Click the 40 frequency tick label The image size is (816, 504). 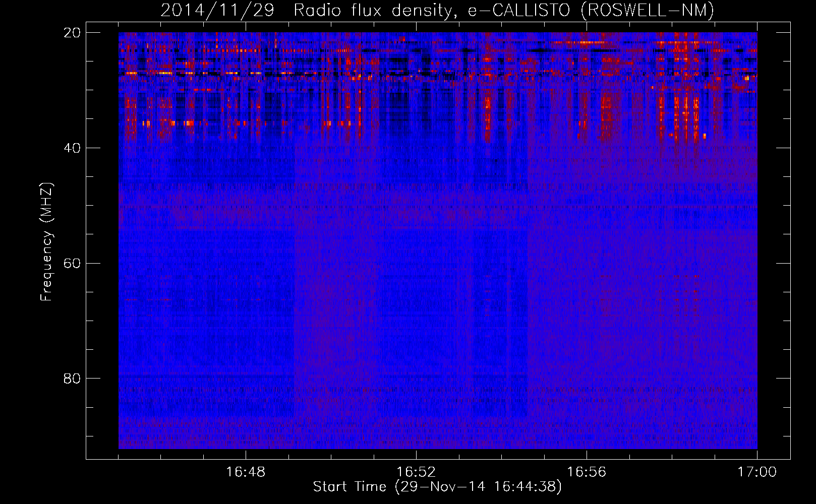pyautogui.click(x=72, y=148)
